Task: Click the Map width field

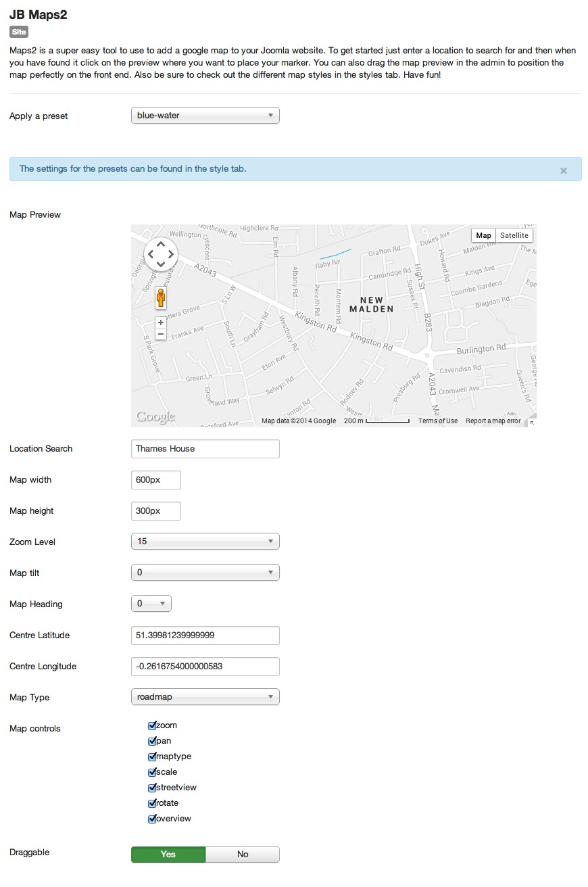Action: (156, 479)
